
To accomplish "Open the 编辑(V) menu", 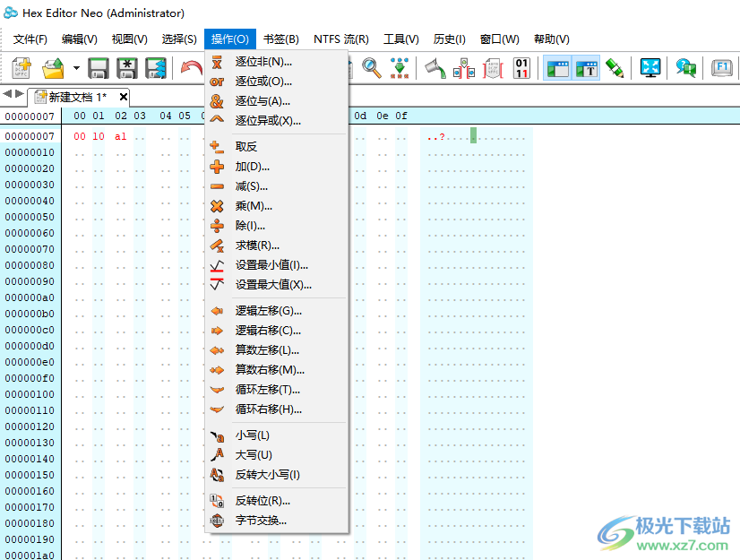I will point(79,39).
